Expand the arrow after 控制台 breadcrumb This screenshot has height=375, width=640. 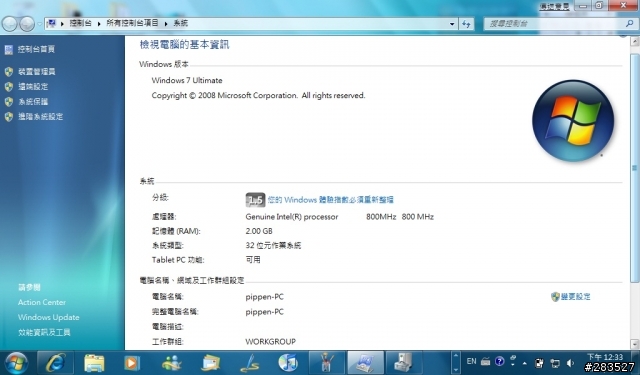[x=99, y=24]
